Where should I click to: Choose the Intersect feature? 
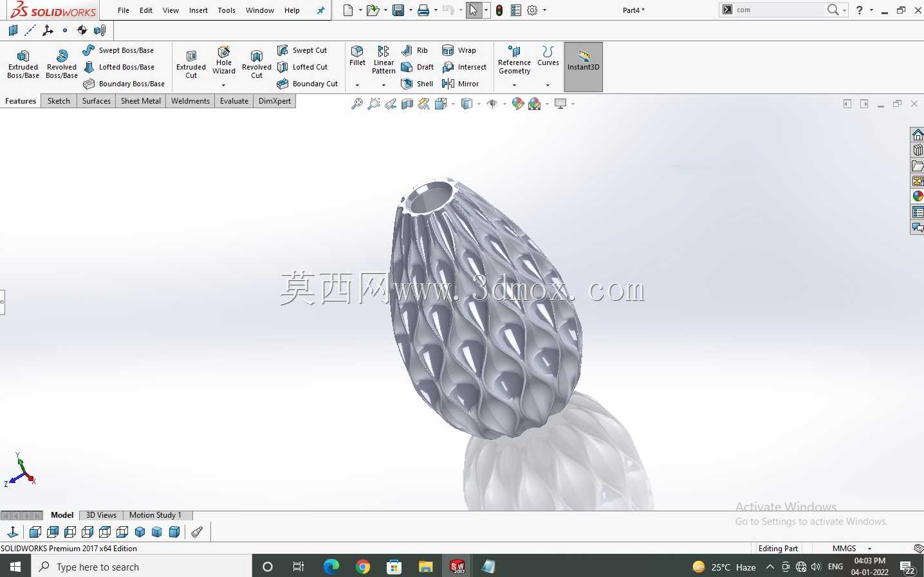[x=465, y=67]
